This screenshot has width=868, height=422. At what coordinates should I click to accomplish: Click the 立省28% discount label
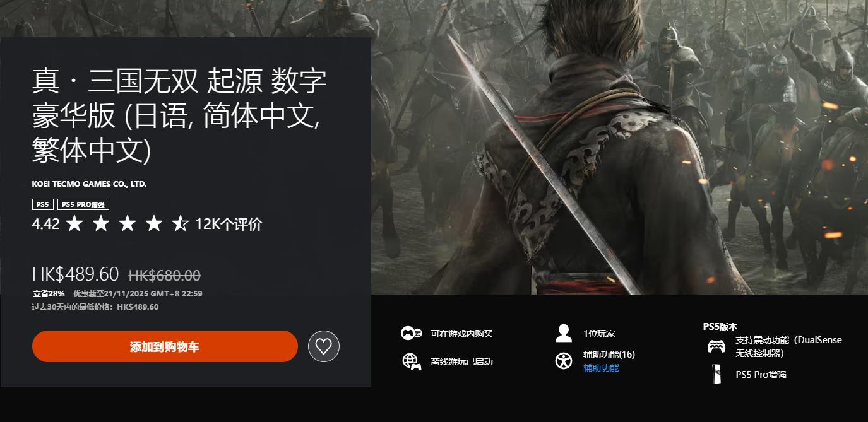click(x=49, y=293)
